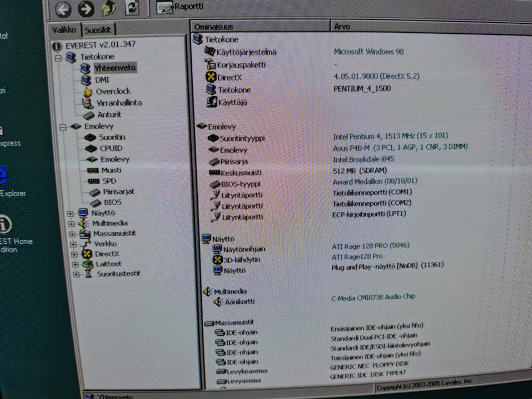This screenshot has height=399, width=532.
Task: Click the Piirisarjat chipset icon
Action: coord(95,193)
